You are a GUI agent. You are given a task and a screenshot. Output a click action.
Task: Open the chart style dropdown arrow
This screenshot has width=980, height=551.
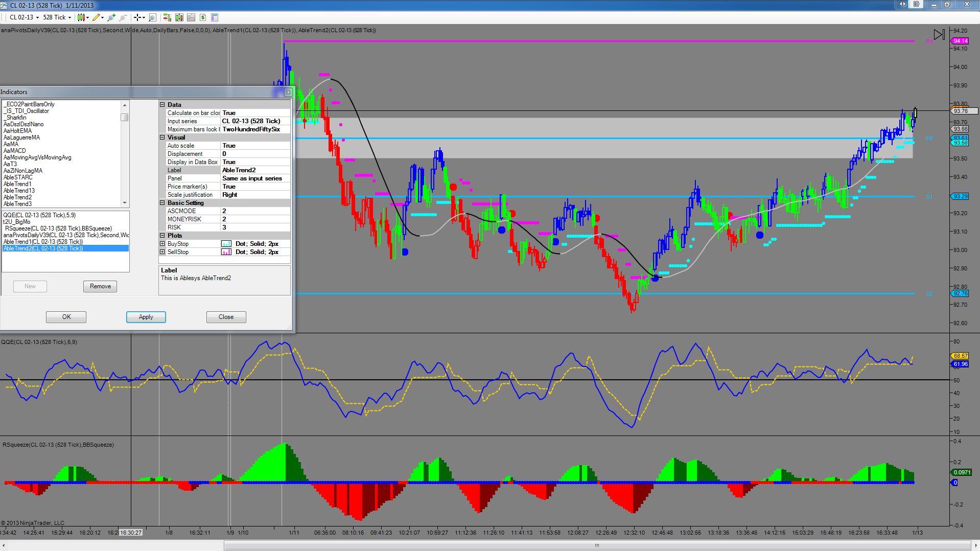[x=88, y=17]
